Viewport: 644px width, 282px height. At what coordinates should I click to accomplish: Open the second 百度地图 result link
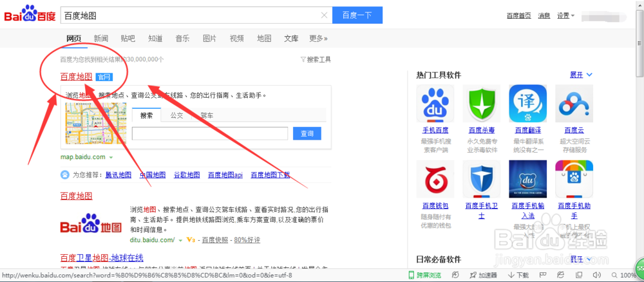[x=76, y=196]
